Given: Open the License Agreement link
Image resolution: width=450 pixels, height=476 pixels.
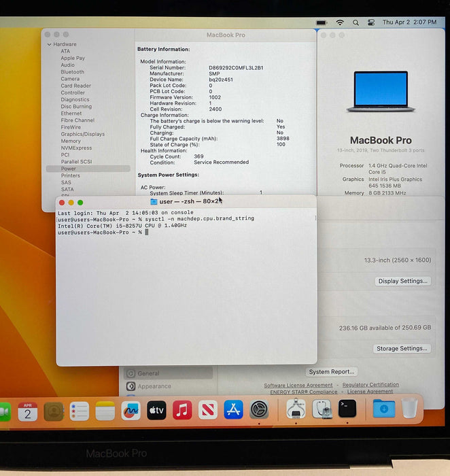Looking at the screenshot, I should (x=370, y=392).
